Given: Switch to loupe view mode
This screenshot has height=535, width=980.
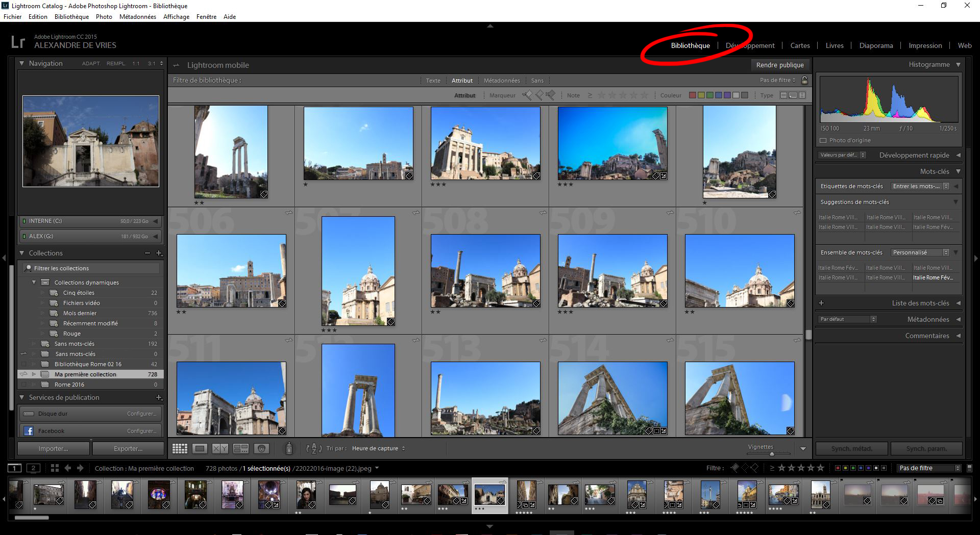Looking at the screenshot, I should click(x=200, y=449).
